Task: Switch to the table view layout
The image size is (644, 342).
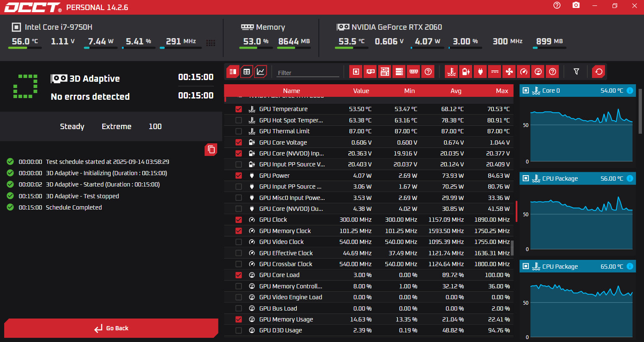Action: (247, 72)
